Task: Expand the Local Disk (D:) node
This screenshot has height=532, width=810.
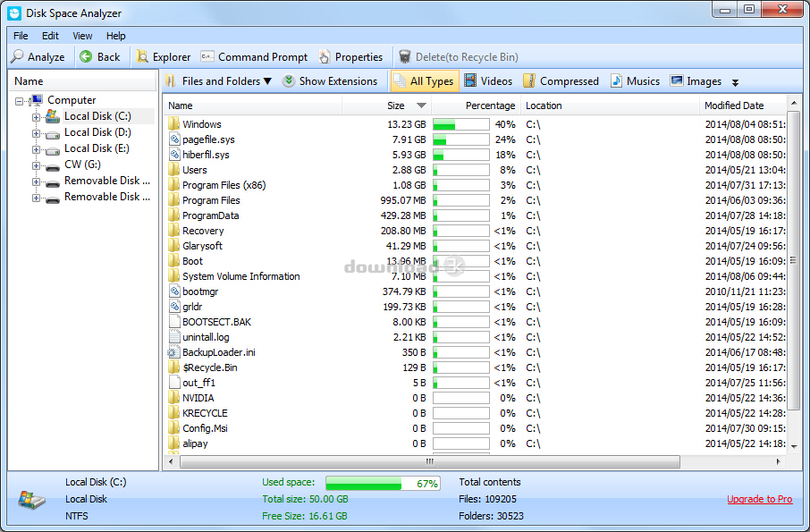Action: 36,133
